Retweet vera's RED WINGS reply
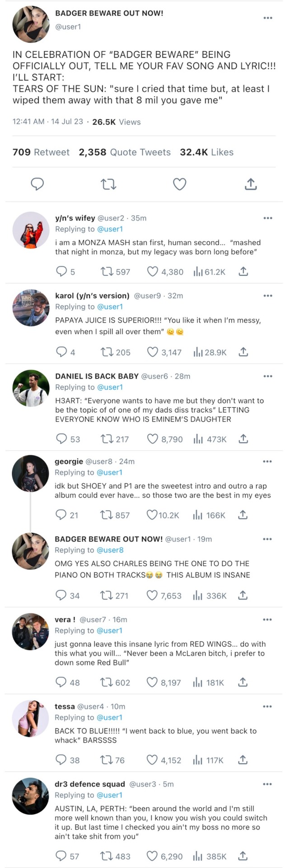 tap(107, 682)
